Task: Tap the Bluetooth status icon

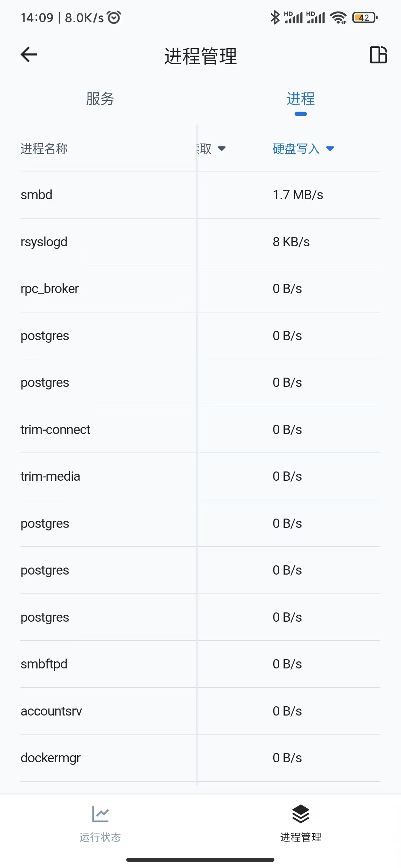Action: pos(275,17)
